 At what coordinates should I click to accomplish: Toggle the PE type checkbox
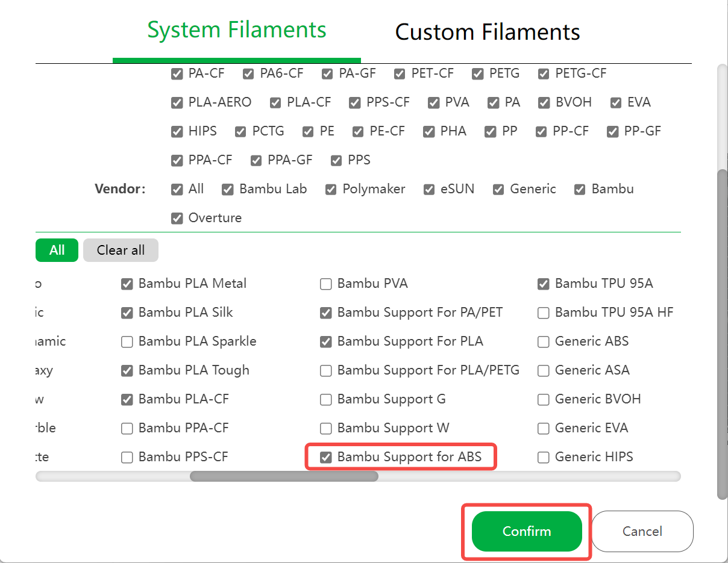pos(308,131)
